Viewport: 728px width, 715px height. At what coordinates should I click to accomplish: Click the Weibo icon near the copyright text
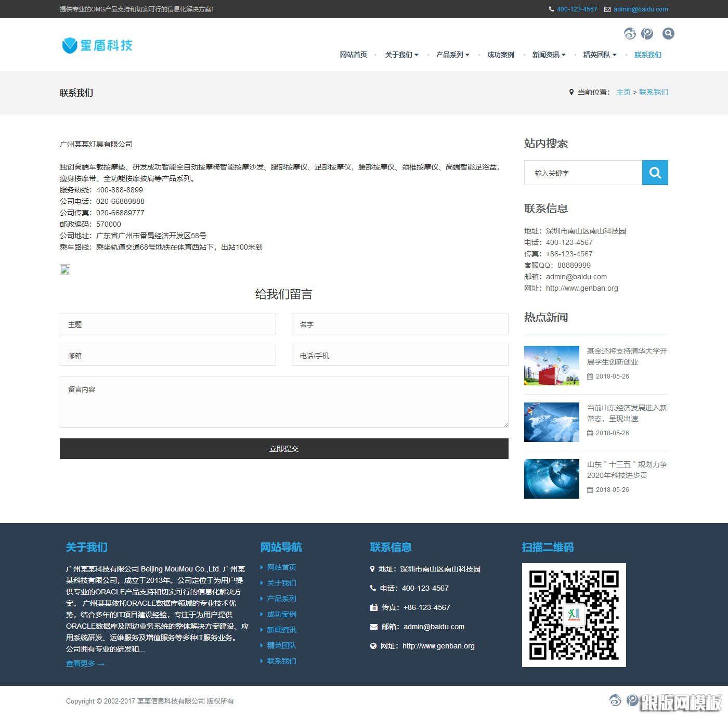(615, 701)
